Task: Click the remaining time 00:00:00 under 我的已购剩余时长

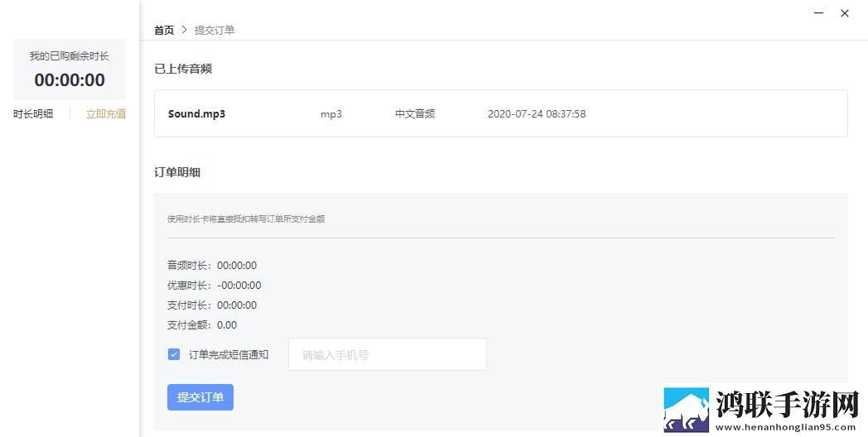Action: 70,80
